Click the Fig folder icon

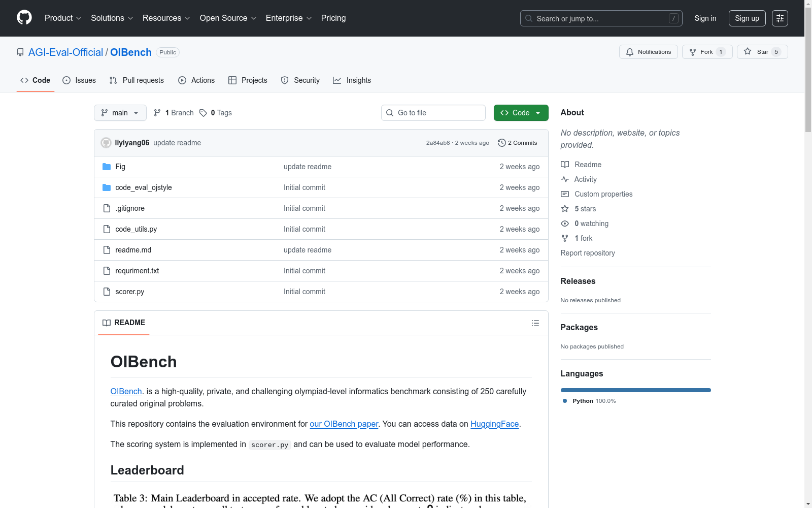tap(107, 167)
